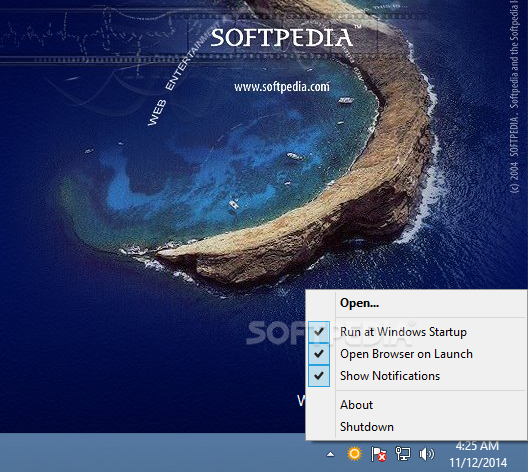This screenshot has width=528, height=472.
Task: Disable Open Browser on Launch
Action: (416, 354)
